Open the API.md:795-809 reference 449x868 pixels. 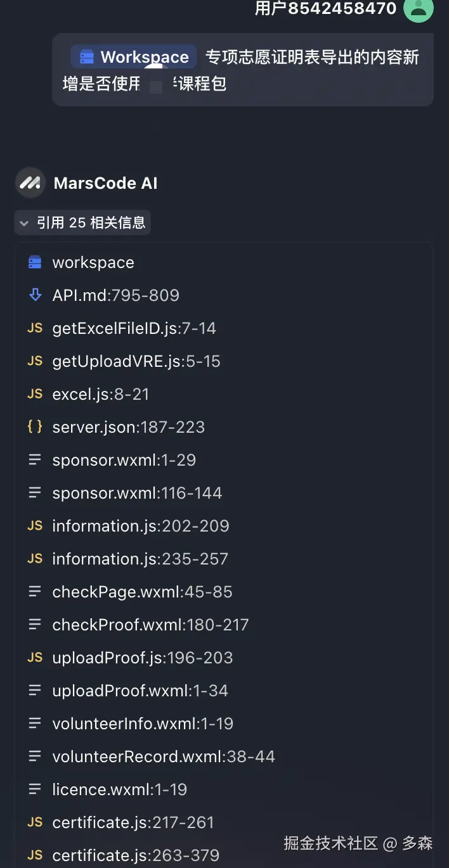[x=115, y=295]
